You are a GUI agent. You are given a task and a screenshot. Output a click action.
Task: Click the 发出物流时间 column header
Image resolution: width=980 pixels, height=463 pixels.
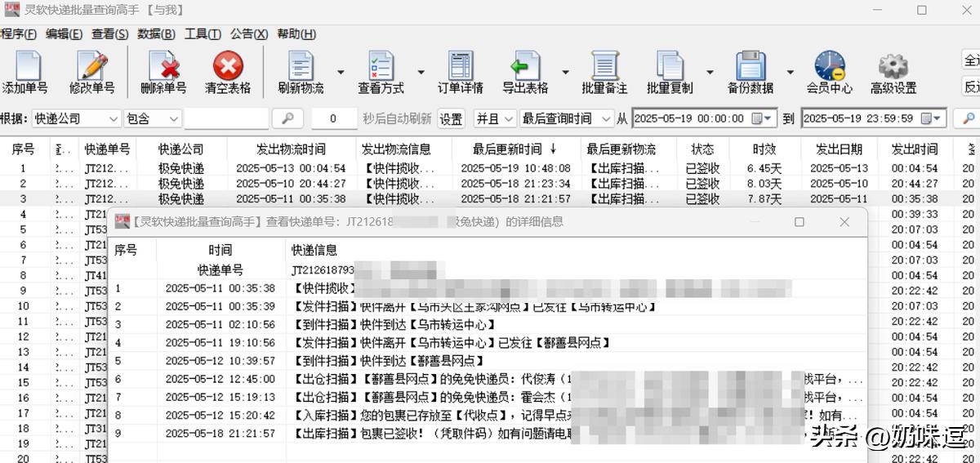[291, 149]
